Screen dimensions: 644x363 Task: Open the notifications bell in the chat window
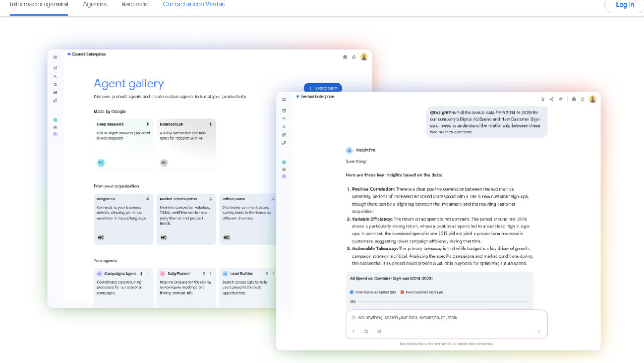click(x=583, y=99)
